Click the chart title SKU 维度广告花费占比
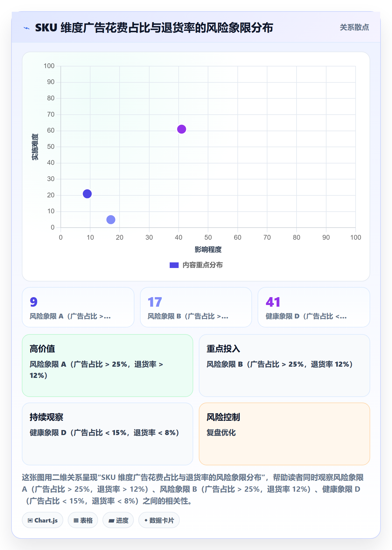Viewport: 392px width, 550px height. [x=154, y=28]
